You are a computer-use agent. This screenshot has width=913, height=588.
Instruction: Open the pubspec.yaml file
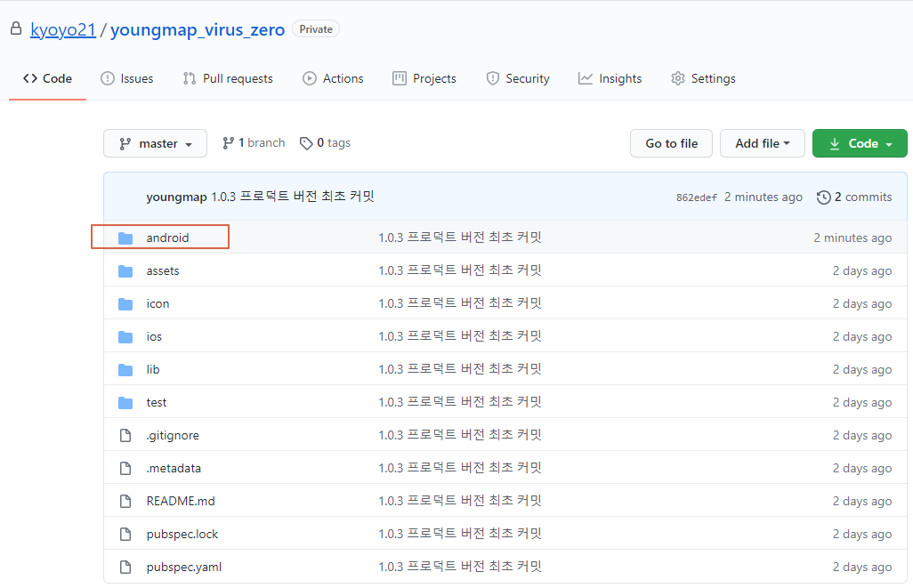pyautogui.click(x=184, y=567)
